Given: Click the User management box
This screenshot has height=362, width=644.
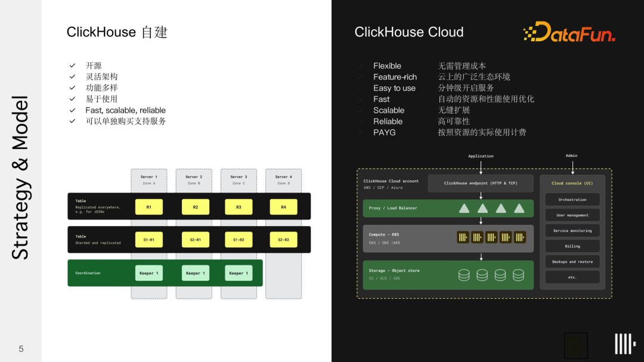Looking at the screenshot, I should 572,215.
